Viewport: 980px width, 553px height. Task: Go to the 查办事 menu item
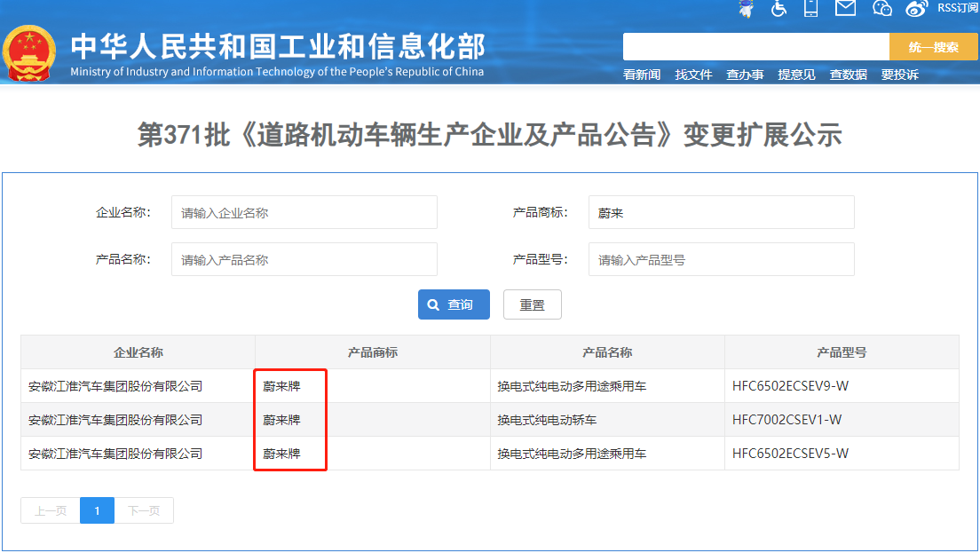pos(745,75)
